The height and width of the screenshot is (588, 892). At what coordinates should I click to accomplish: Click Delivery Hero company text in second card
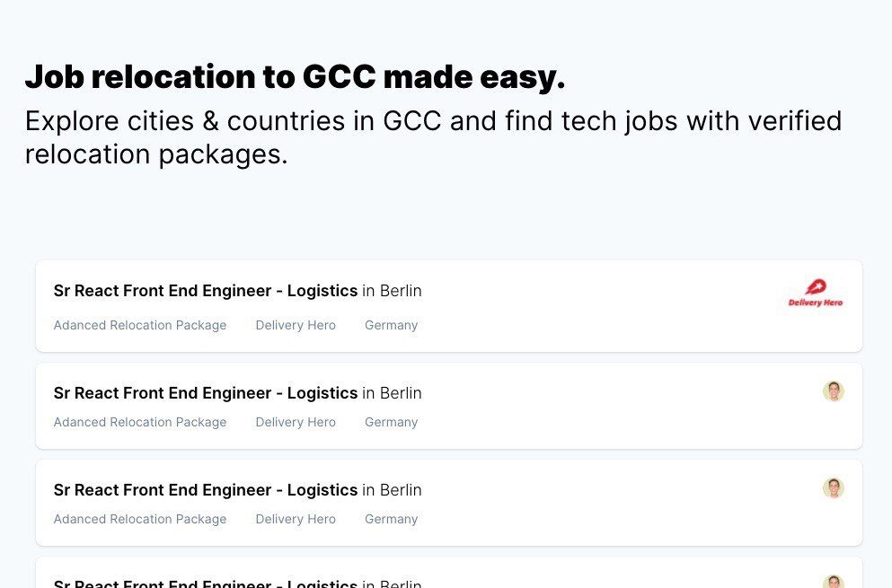click(x=296, y=422)
